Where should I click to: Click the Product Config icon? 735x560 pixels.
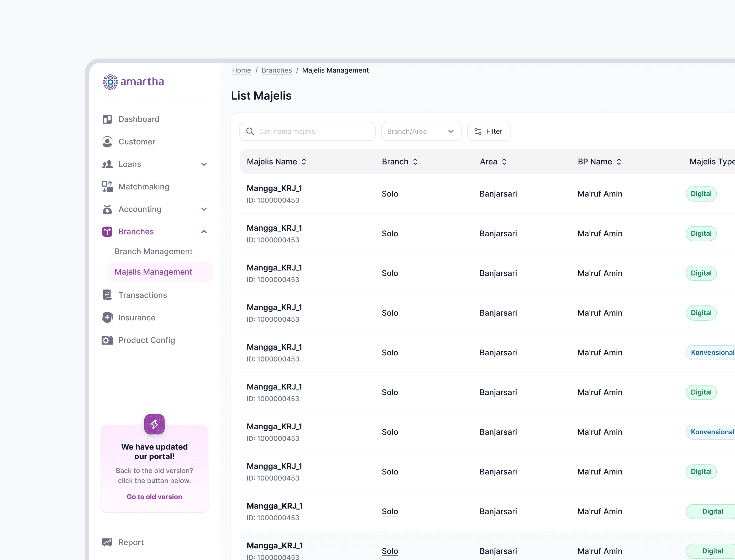click(x=107, y=340)
